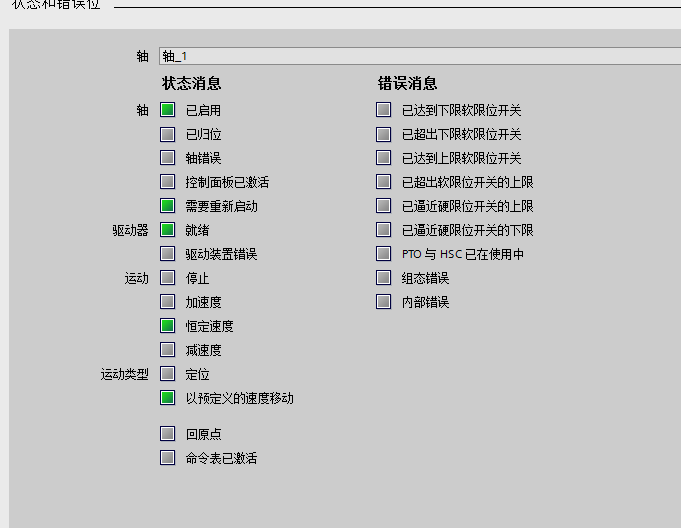This screenshot has height=528, width=681.
Task: Click the 停止 motion indicator box
Action: pyautogui.click(x=168, y=278)
